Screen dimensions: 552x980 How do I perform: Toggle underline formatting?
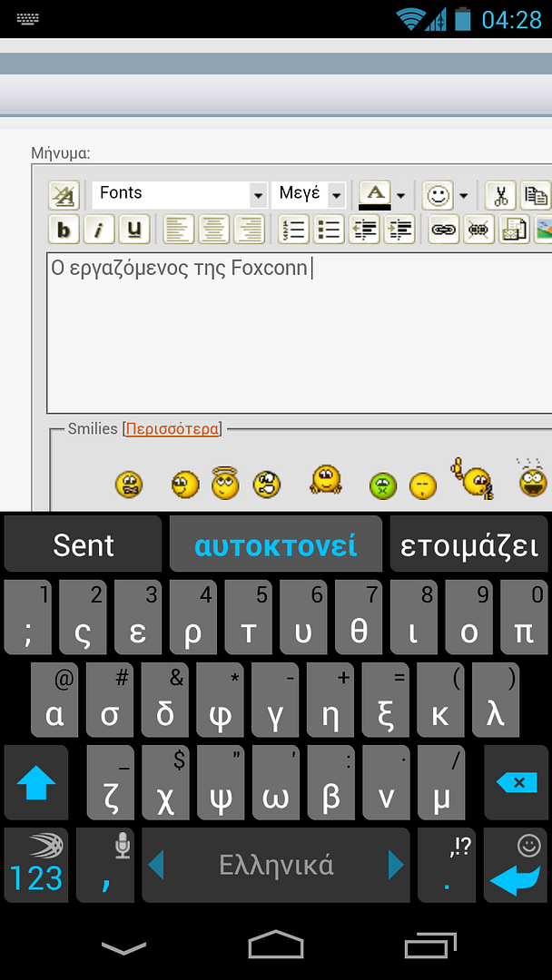click(133, 230)
